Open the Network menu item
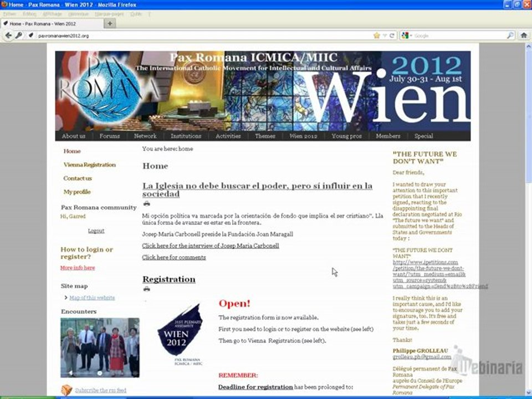 coord(145,136)
